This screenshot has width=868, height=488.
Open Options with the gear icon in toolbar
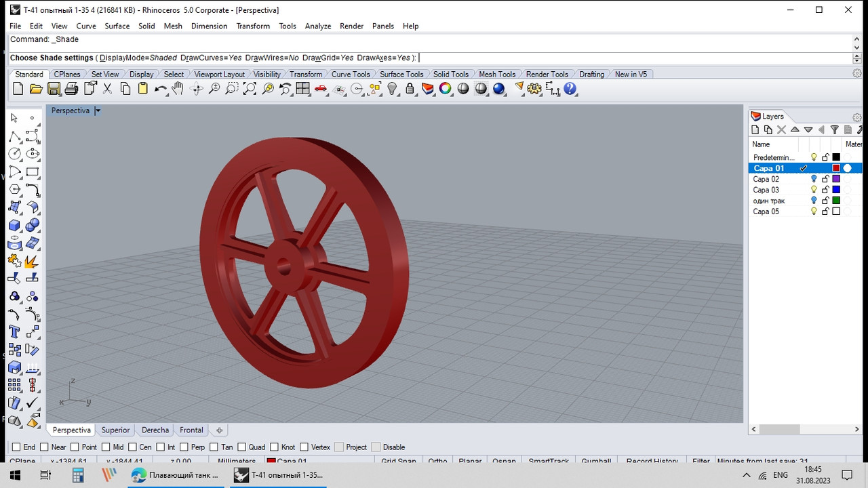(534, 89)
